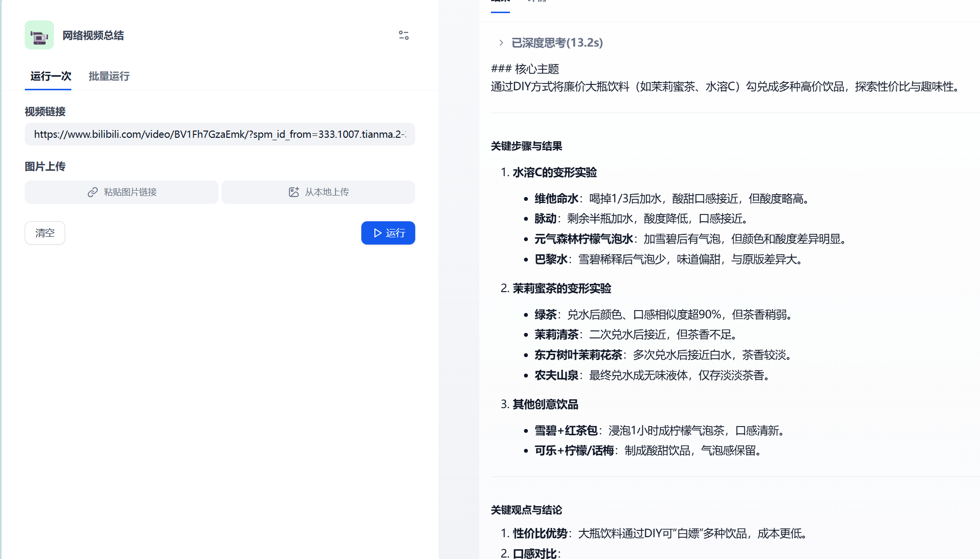Click the 维他命水 bullet line

point(673,198)
